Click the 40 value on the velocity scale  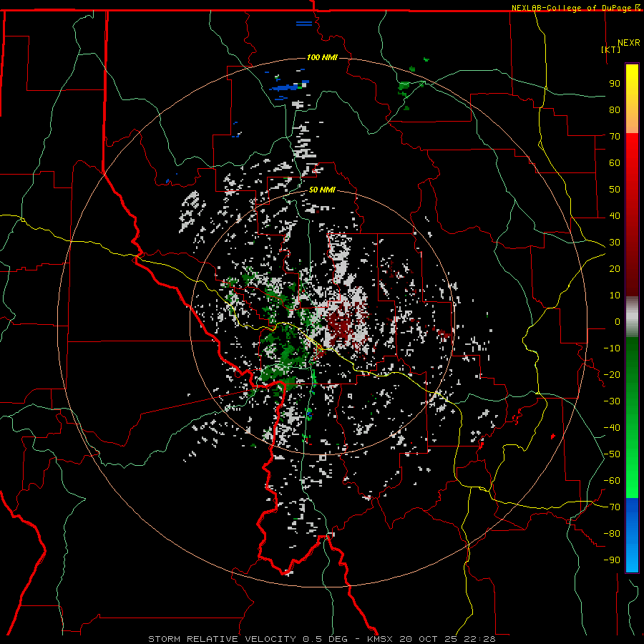click(x=615, y=216)
